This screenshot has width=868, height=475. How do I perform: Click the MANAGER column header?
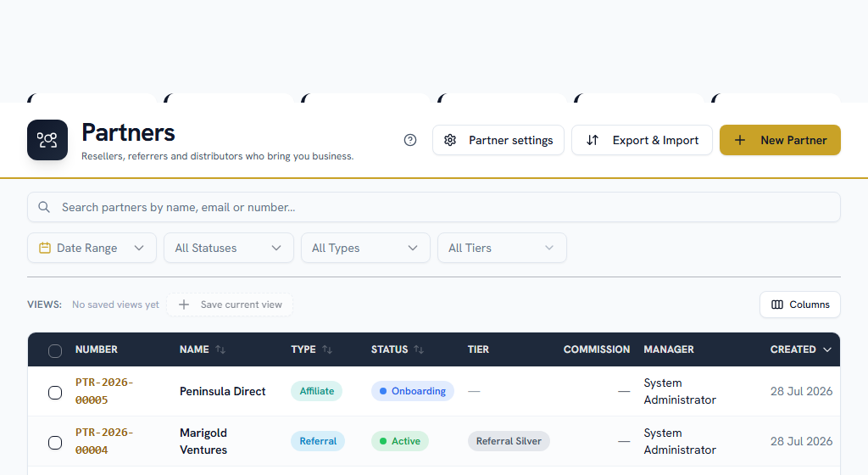point(669,349)
